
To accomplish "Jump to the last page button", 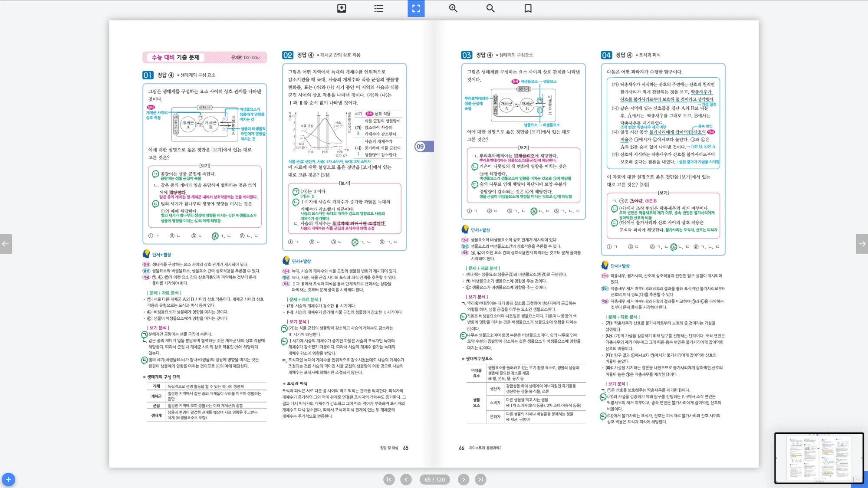I will (x=480, y=479).
